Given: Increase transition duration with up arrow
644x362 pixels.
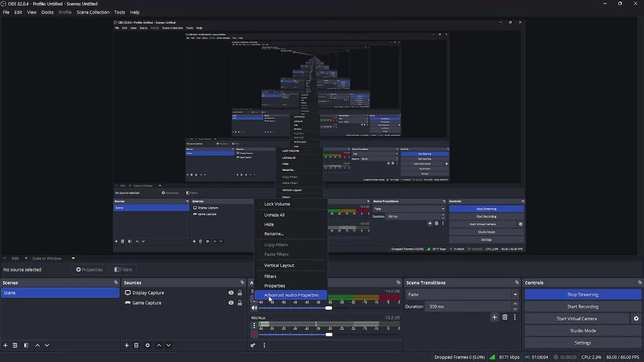Looking at the screenshot, I should click(515, 304).
